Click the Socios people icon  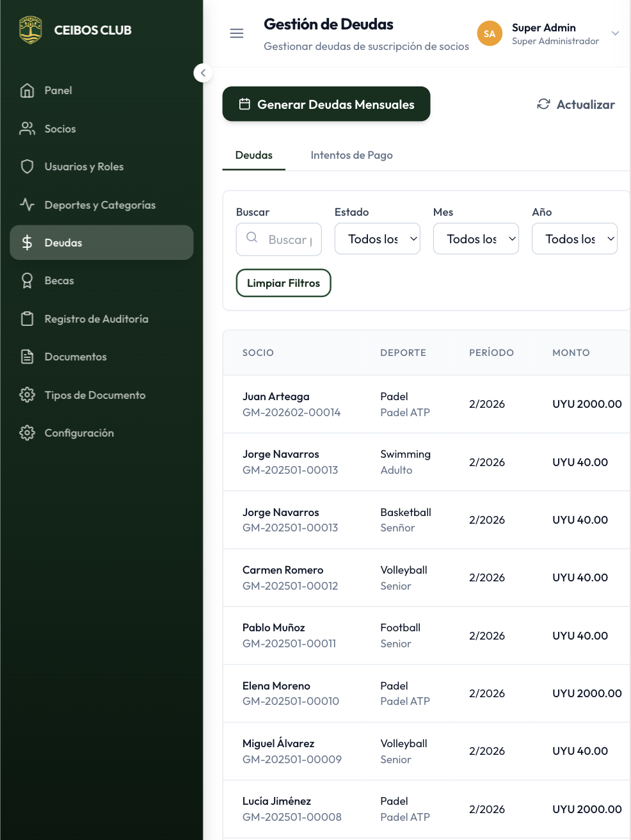coord(27,129)
